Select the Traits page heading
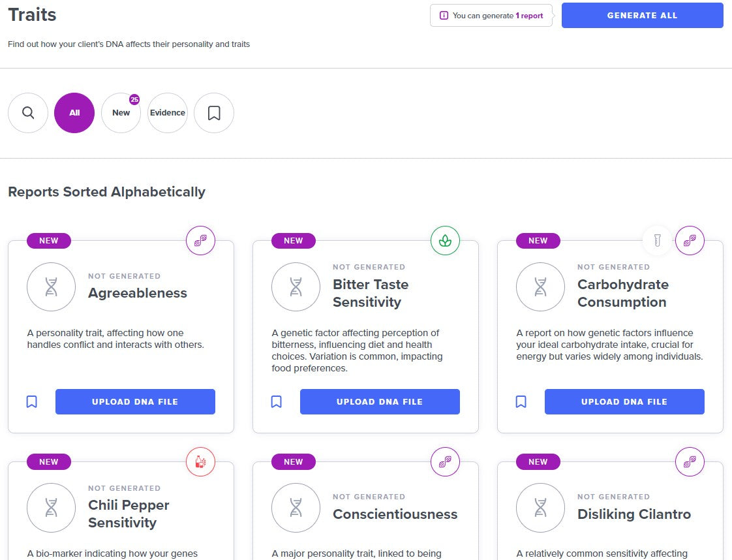 pyautogui.click(x=32, y=14)
